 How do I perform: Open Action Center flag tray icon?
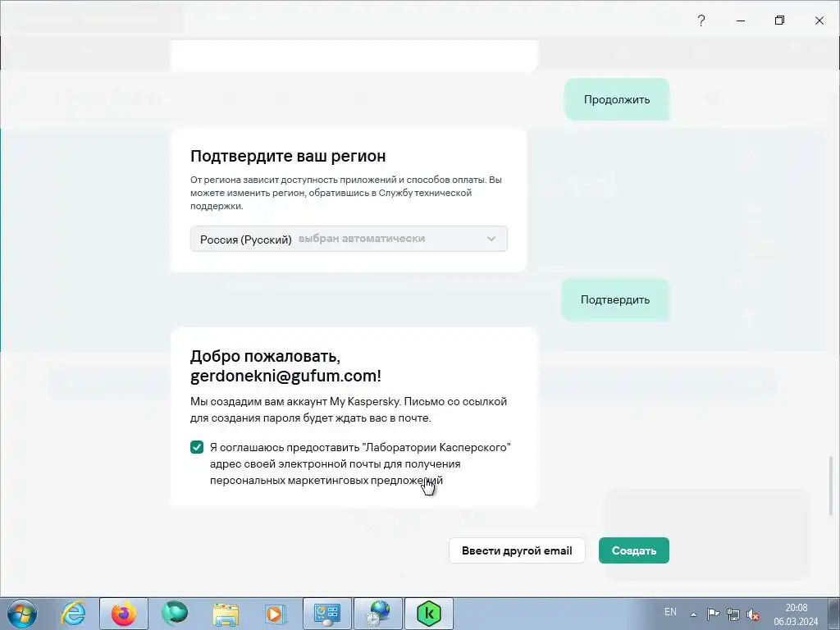[713, 614]
